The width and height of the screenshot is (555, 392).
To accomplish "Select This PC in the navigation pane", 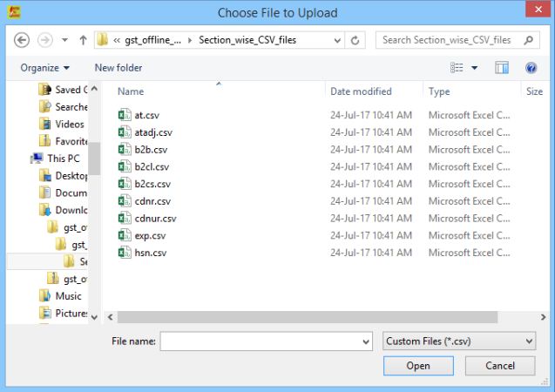I will point(55,159).
